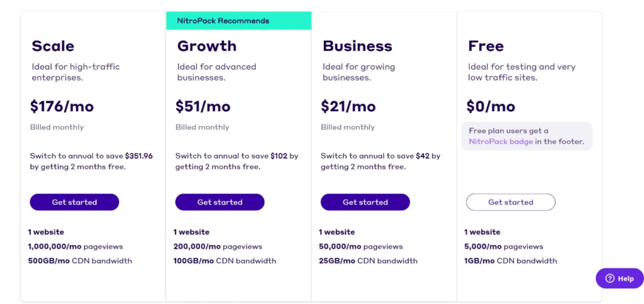Click the Scale plan heading
644x304 pixels.
tap(53, 46)
